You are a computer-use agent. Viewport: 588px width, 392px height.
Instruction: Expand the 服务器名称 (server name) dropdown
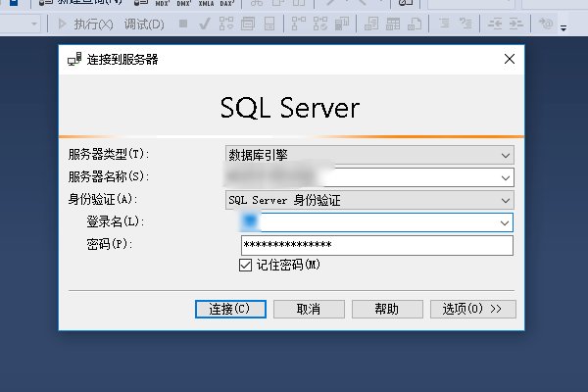coord(506,177)
